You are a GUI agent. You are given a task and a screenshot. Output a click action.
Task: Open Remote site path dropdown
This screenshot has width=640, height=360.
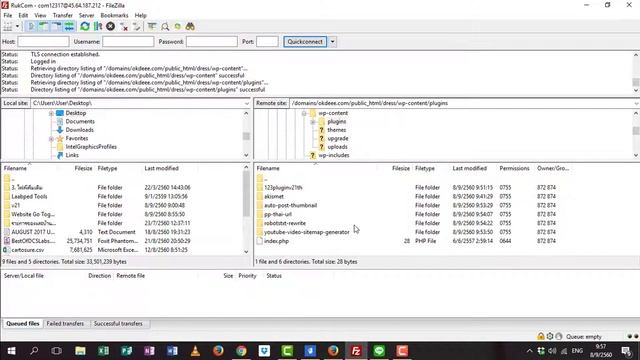pyautogui.click(x=636, y=104)
